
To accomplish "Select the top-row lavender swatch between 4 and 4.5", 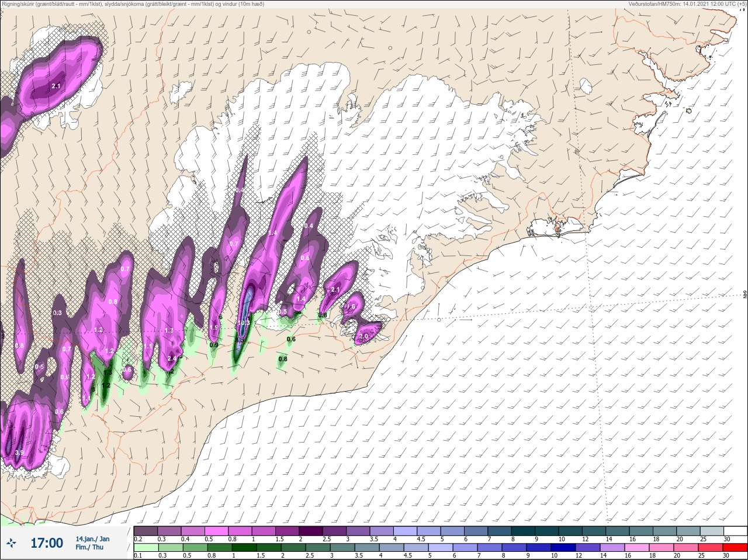I will coord(406,531).
